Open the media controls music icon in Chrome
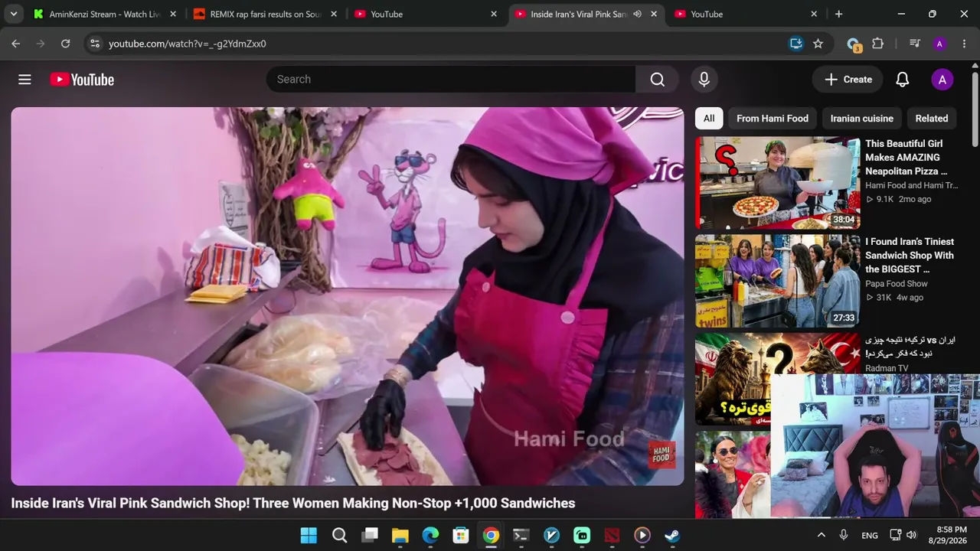This screenshot has height=551, width=980. click(x=914, y=44)
